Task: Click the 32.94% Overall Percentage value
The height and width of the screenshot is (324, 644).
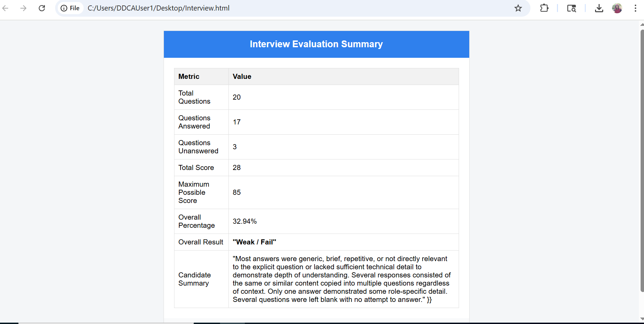Action: 245,221
